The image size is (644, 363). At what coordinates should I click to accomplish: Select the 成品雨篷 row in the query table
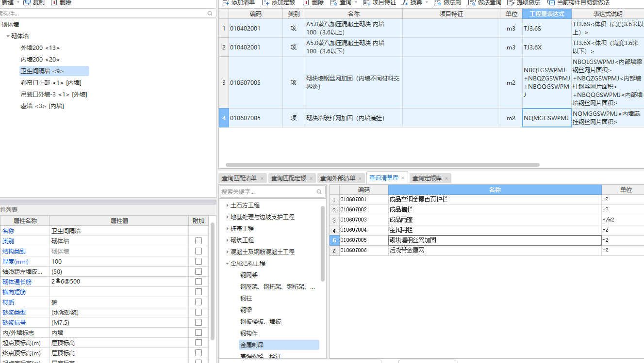tap(487, 220)
